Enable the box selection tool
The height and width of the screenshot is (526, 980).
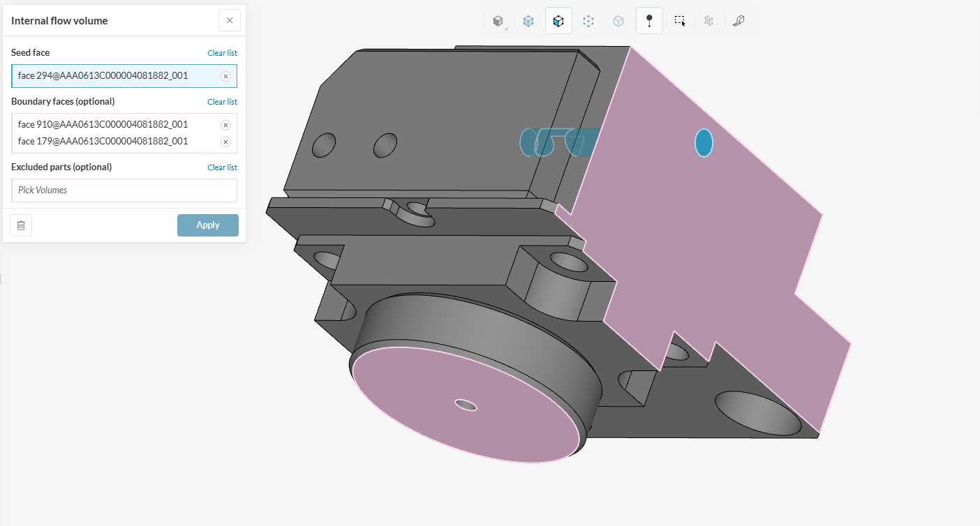pos(679,22)
